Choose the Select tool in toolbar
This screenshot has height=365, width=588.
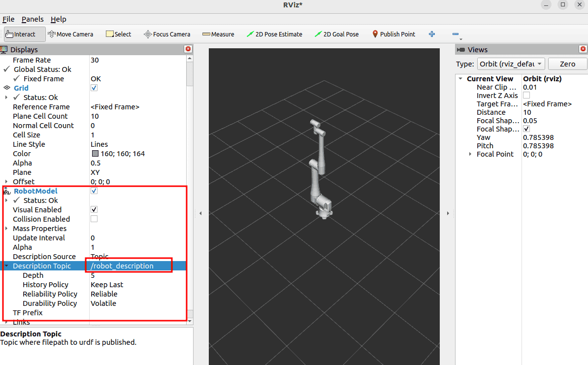(x=119, y=34)
